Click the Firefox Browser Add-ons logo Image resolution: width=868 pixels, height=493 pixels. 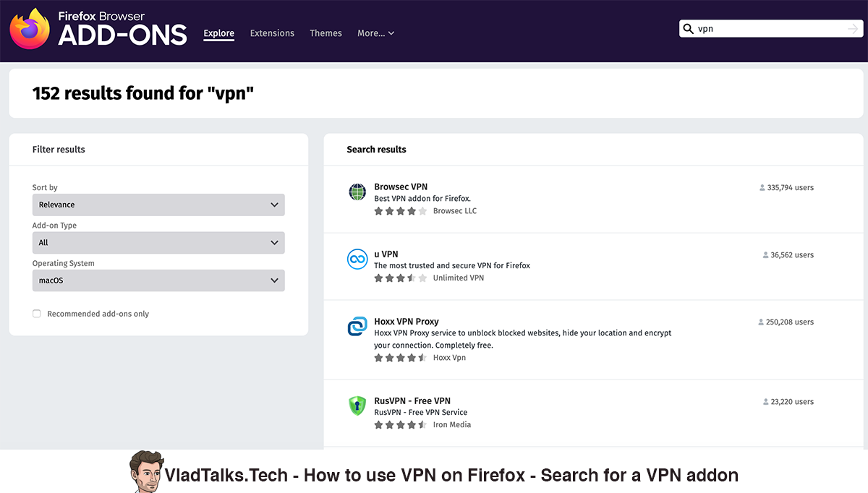(x=98, y=28)
